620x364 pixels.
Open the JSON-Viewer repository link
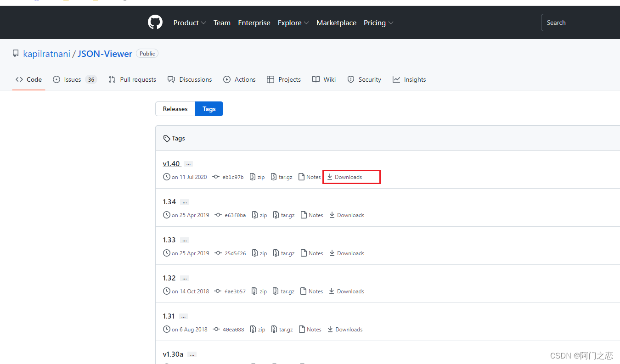(x=105, y=54)
